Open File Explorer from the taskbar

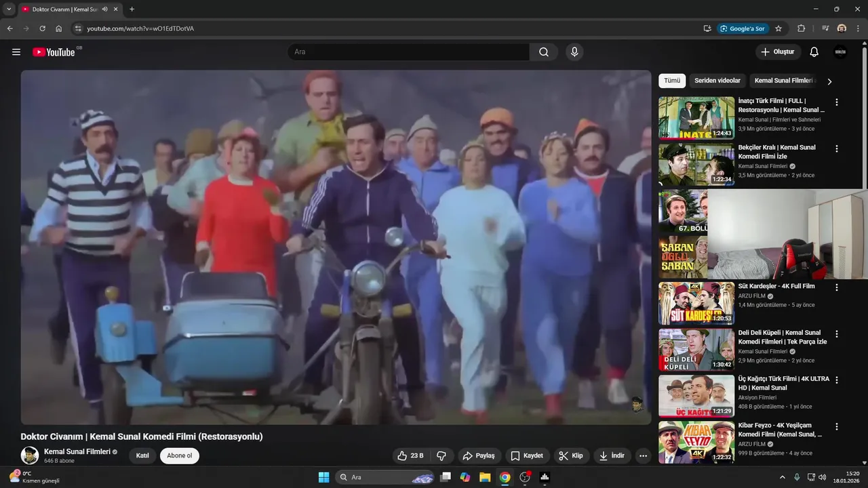click(x=485, y=477)
